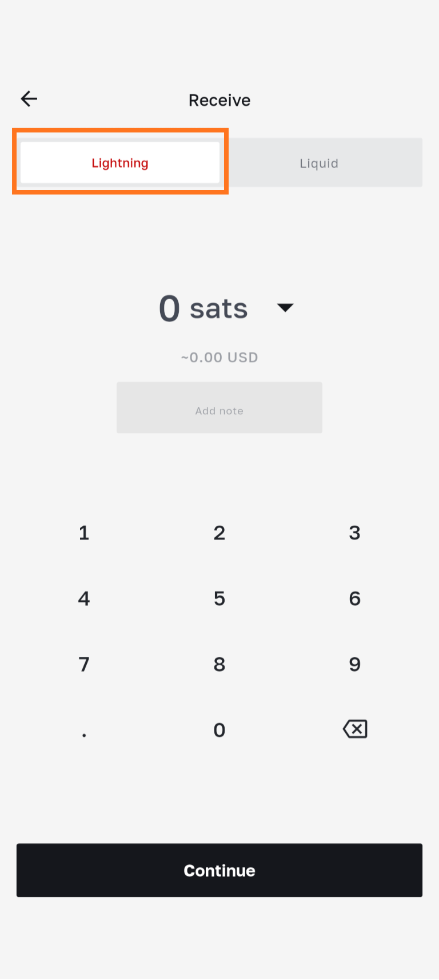Viewport: 439px width, 980px height.
Task: Tap the ~0.00 USD conversion text
Action: point(219,358)
